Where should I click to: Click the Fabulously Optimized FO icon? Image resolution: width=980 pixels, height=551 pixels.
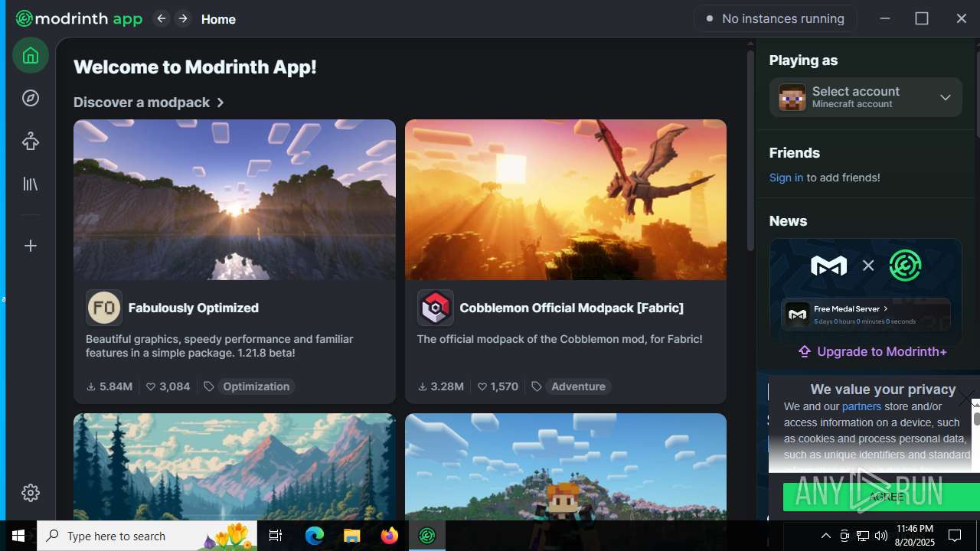(104, 308)
